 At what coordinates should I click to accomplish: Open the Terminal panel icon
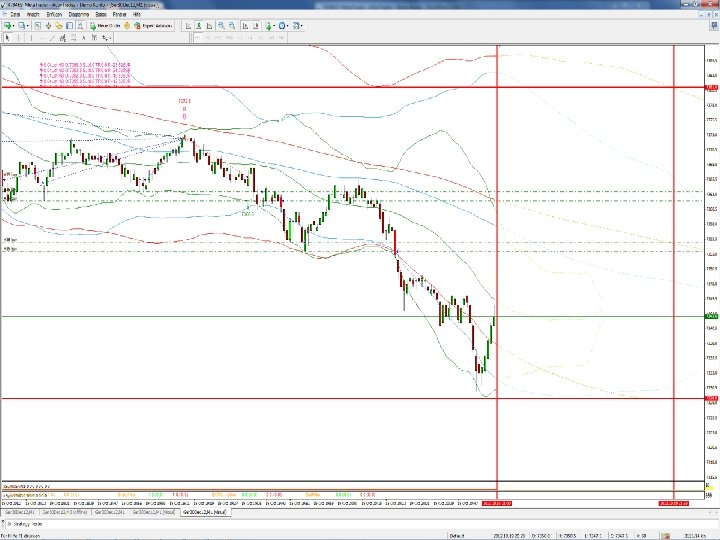[70, 26]
